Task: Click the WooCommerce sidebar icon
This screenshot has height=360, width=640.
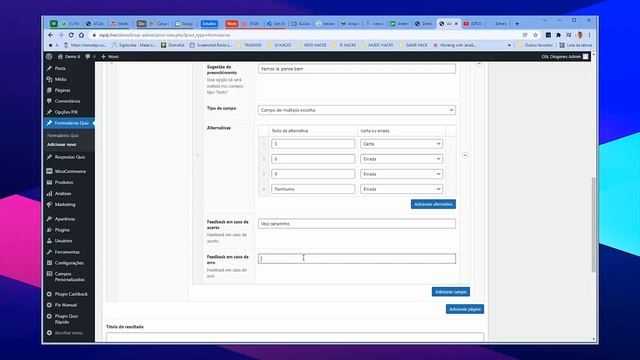Action: (x=49, y=171)
